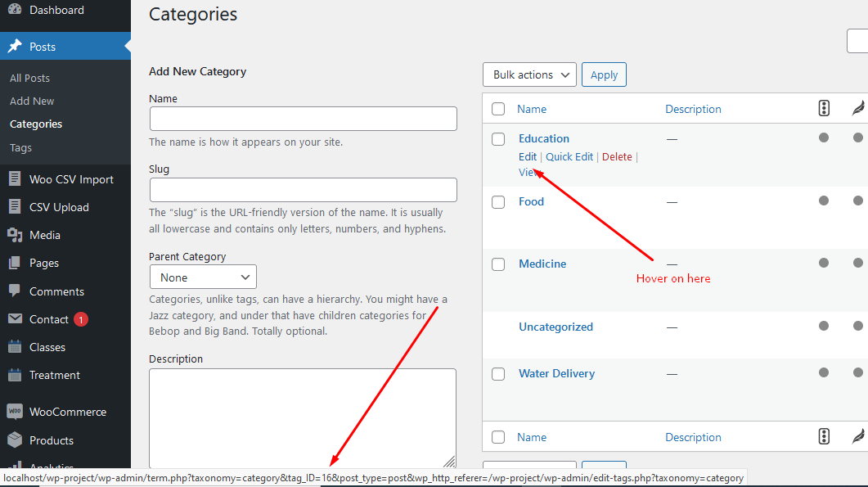The image size is (868, 487).
Task: Tick the Food category checkbox
Action: (498, 202)
